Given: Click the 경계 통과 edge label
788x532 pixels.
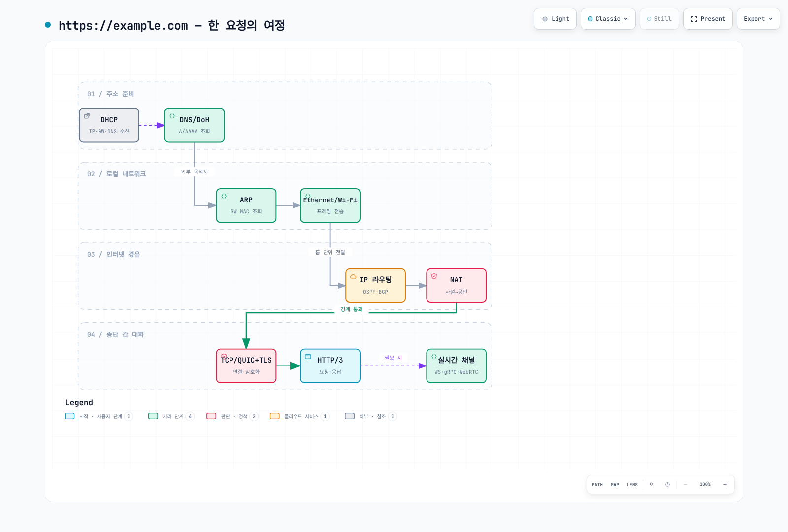Looking at the screenshot, I should point(352,309).
